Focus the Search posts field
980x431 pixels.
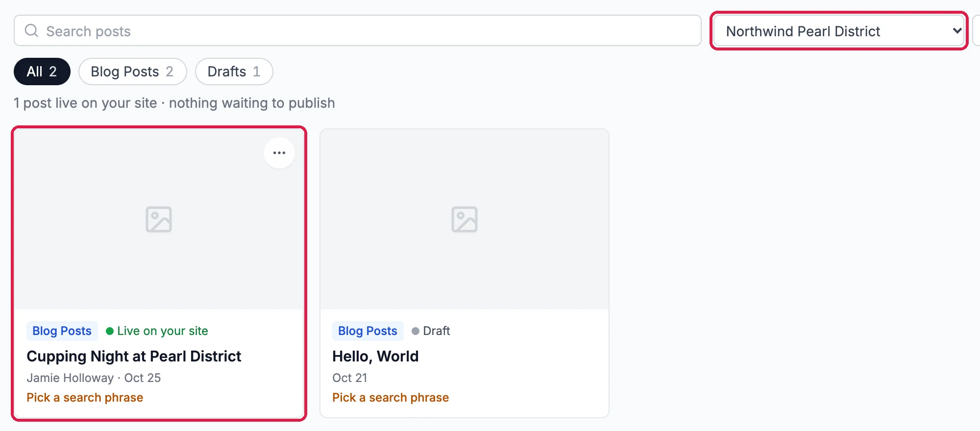coord(358,31)
